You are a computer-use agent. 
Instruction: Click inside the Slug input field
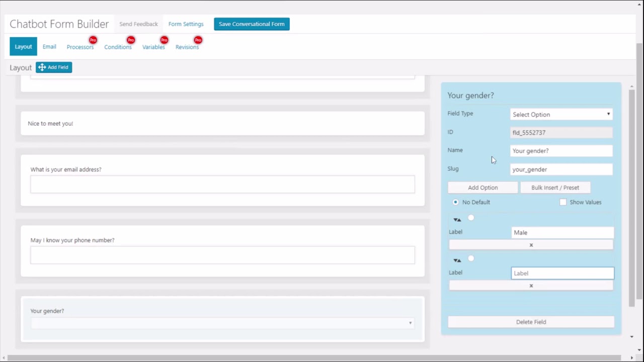pyautogui.click(x=561, y=169)
